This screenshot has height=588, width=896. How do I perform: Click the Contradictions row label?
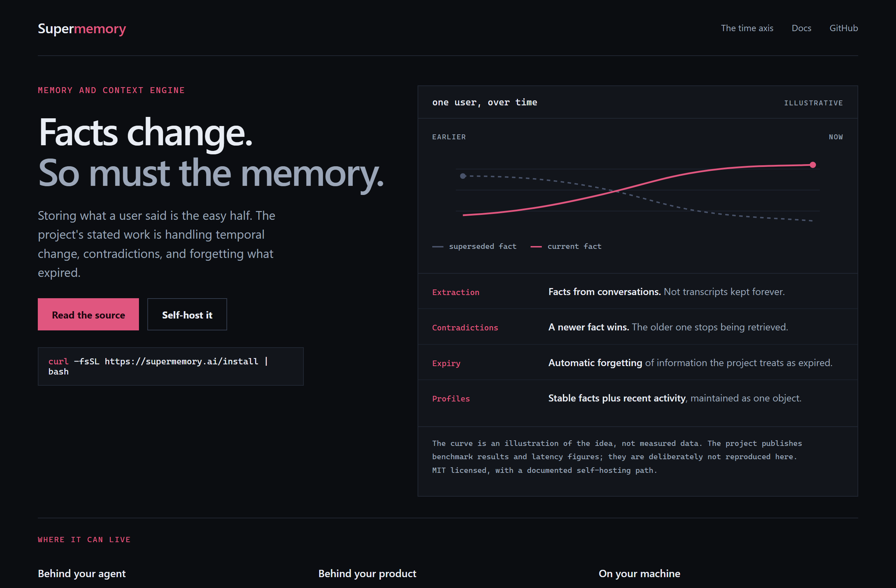point(465,328)
